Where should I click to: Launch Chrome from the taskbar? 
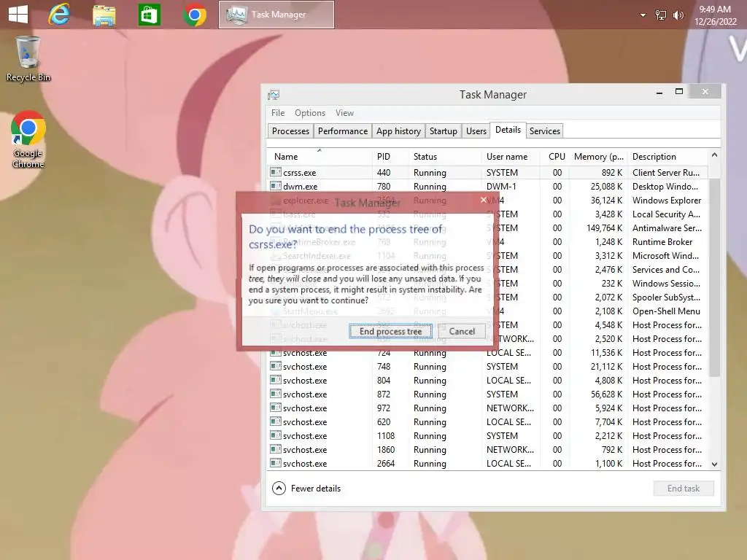(x=194, y=15)
